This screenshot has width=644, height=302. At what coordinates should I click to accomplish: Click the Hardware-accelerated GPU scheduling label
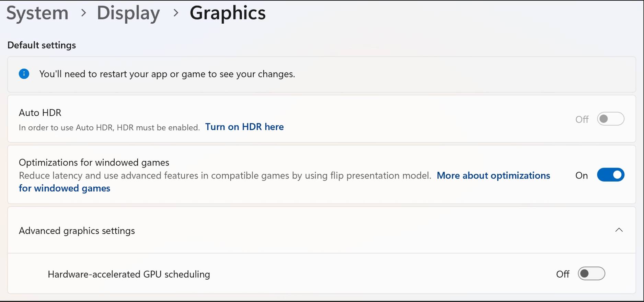click(129, 274)
